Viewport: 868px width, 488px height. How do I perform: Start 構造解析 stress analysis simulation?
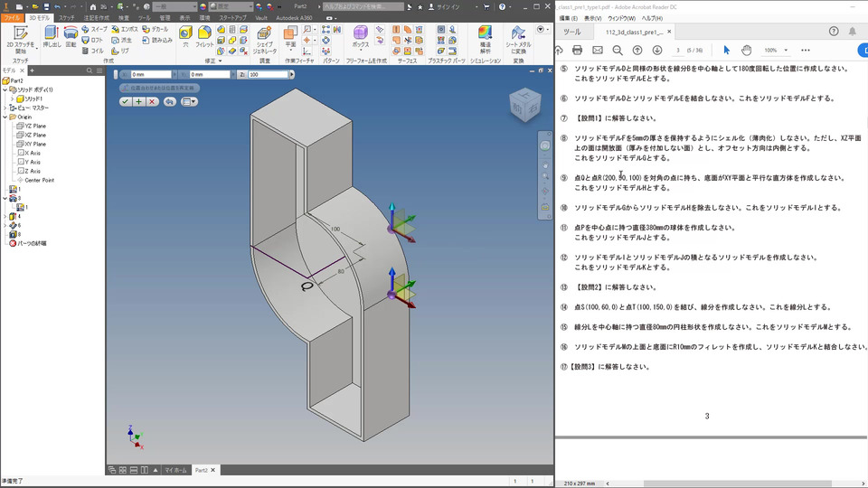pos(485,40)
